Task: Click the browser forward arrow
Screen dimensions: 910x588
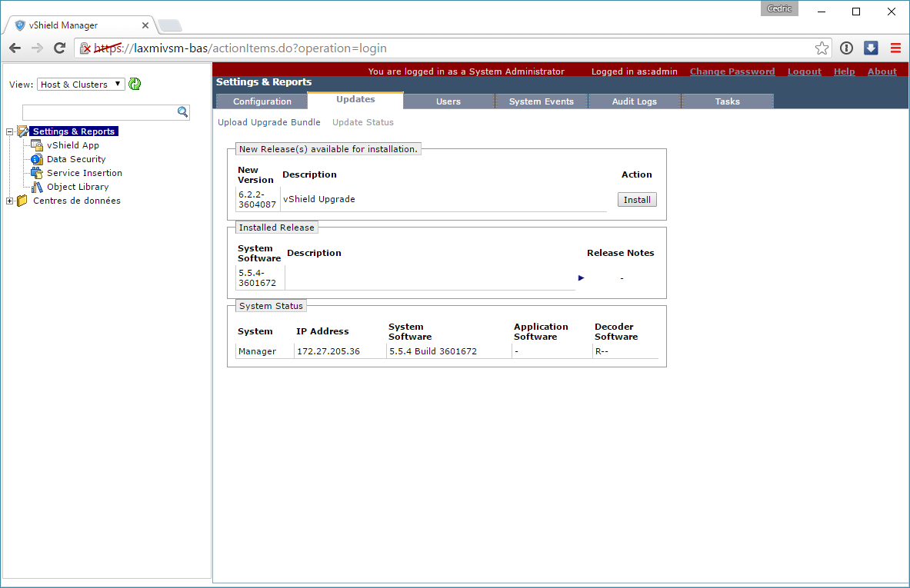Action: tap(37, 48)
